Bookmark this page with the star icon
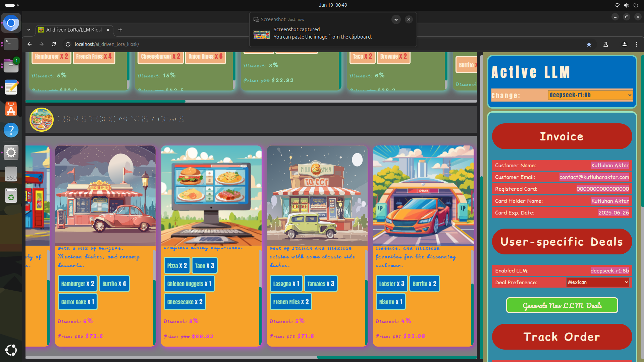The height and width of the screenshot is (362, 644). (589, 44)
